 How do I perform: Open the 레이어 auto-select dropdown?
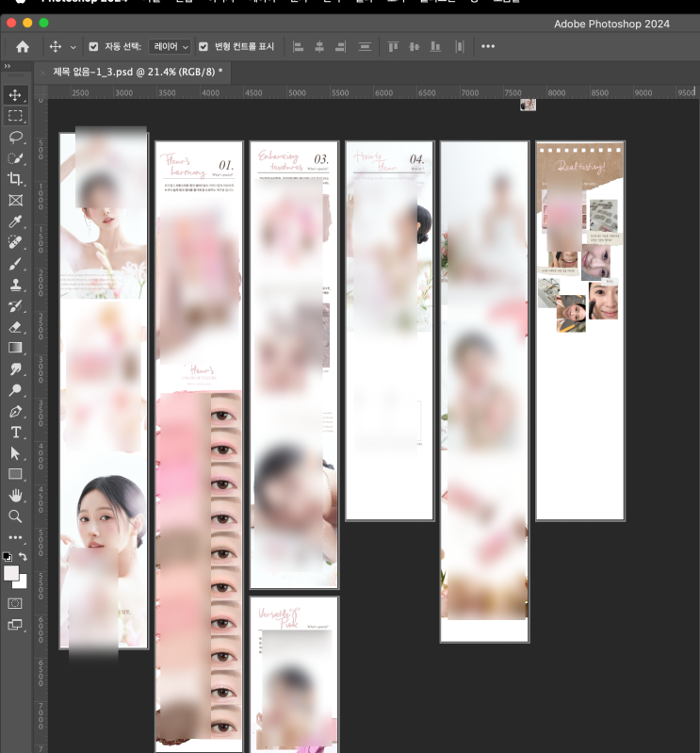(x=170, y=46)
